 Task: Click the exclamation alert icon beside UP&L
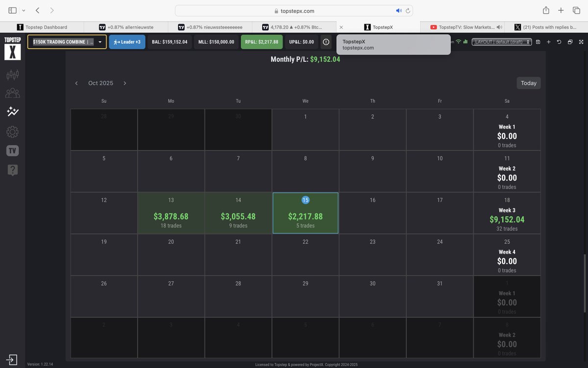(x=326, y=42)
